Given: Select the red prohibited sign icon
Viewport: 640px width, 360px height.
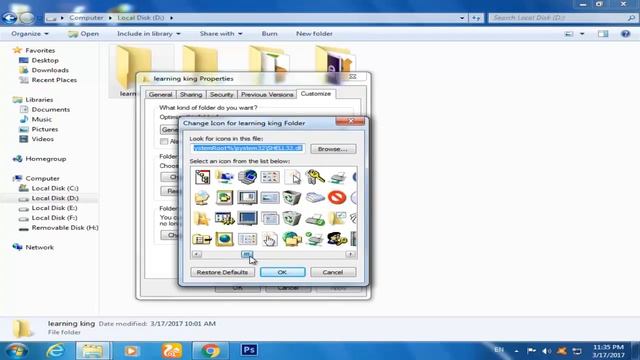Looking at the screenshot, I should tap(337, 198).
